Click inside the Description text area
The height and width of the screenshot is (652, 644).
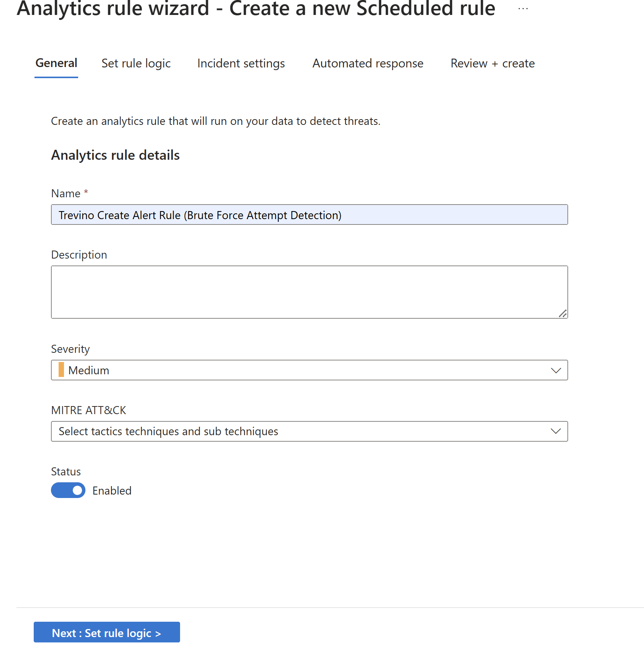click(309, 292)
